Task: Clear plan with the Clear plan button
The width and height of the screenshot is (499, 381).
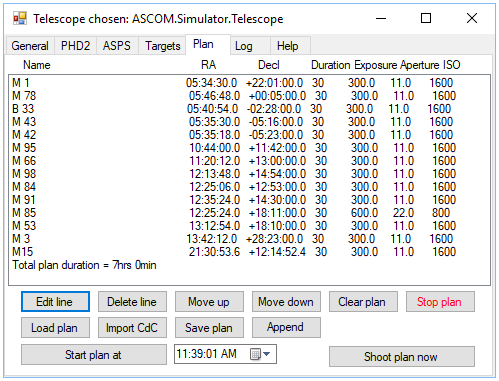Action: click(x=363, y=302)
